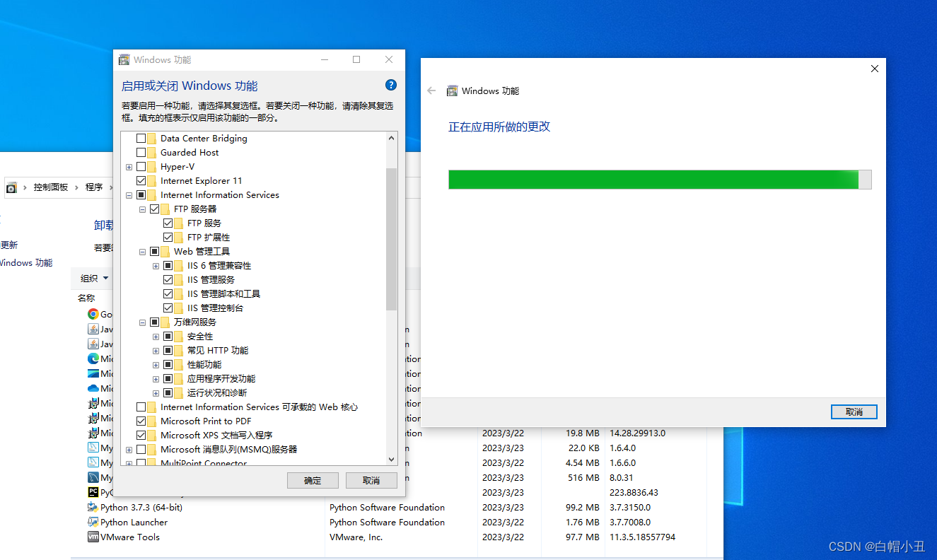Click the PyCharm icon in programs list
Viewport: 937px width, 560px height.
pos(93,492)
